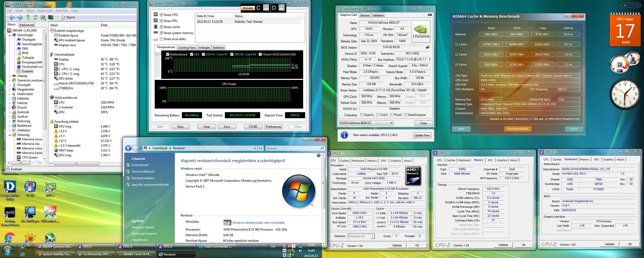Screen dimensions: 644x258
Task: Collapse Számítógép tree node
Action: 10,35
